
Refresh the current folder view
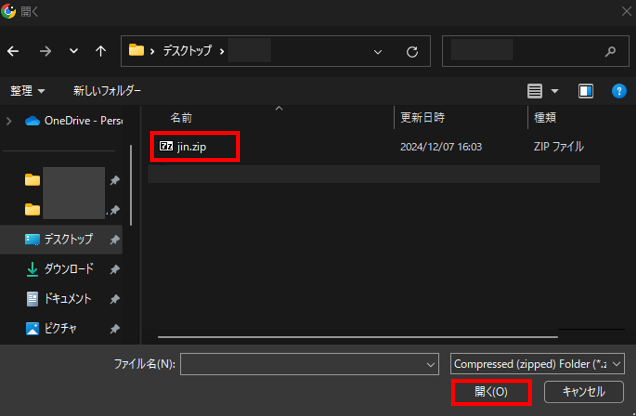click(412, 51)
